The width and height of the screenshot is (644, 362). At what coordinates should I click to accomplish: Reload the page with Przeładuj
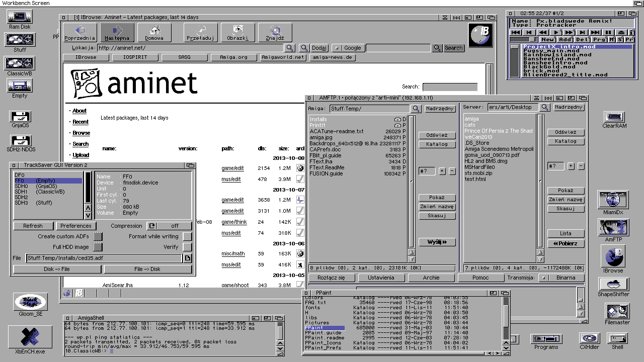(200, 32)
